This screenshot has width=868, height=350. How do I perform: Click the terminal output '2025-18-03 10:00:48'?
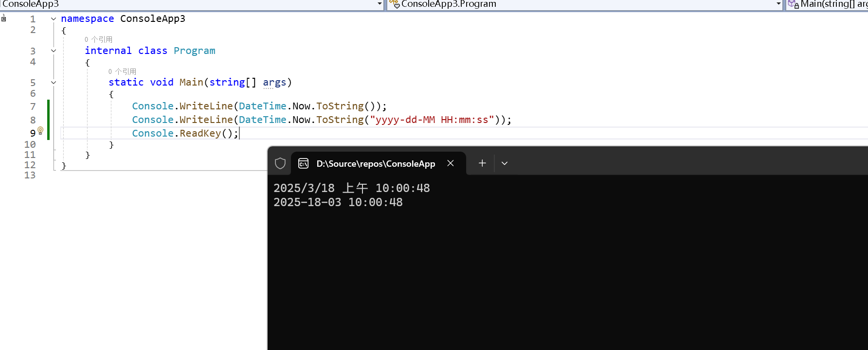[338, 202]
